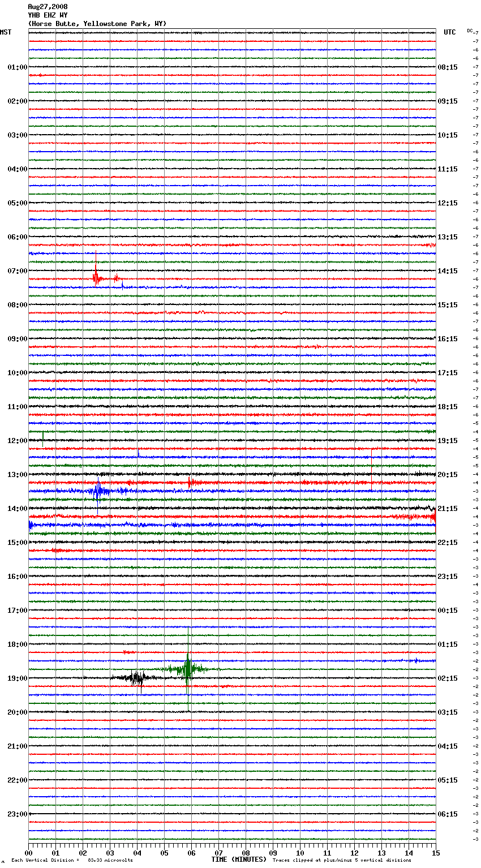Select the station code "YHB EHZ WY"
The image size is (481, 868).
coord(48,15)
